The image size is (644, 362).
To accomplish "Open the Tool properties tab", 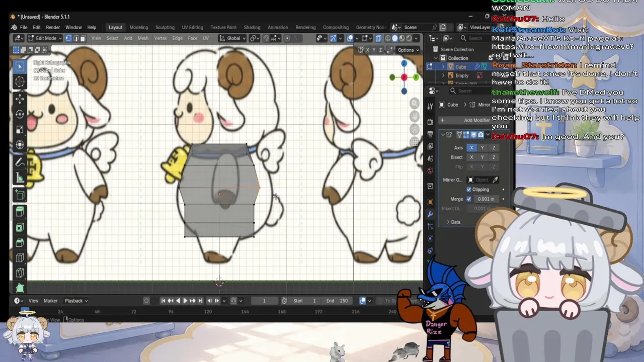I will (x=430, y=107).
